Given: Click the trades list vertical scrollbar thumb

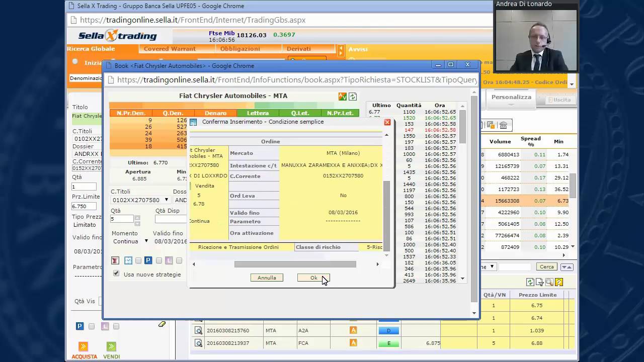Looking at the screenshot, I should [x=462, y=127].
